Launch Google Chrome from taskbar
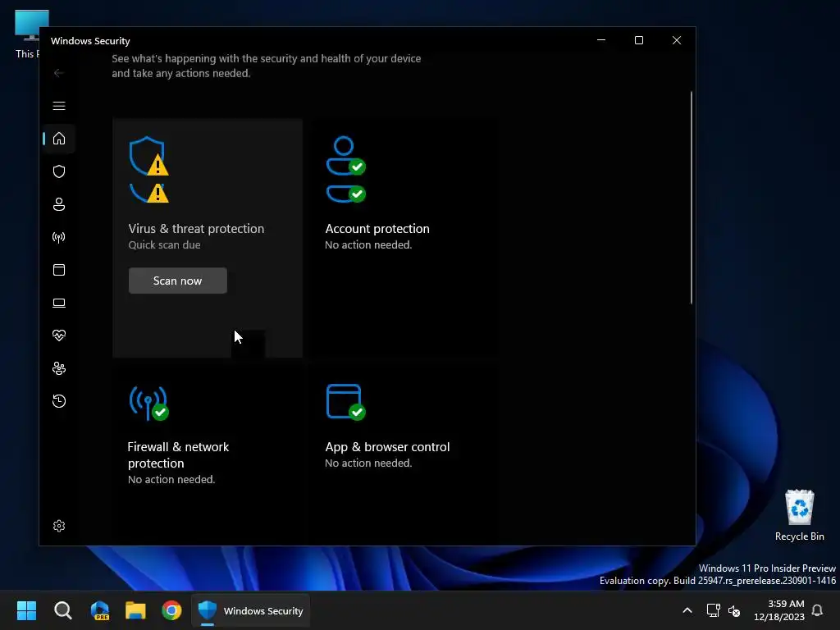The image size is (840, 630). click(172, 610)
